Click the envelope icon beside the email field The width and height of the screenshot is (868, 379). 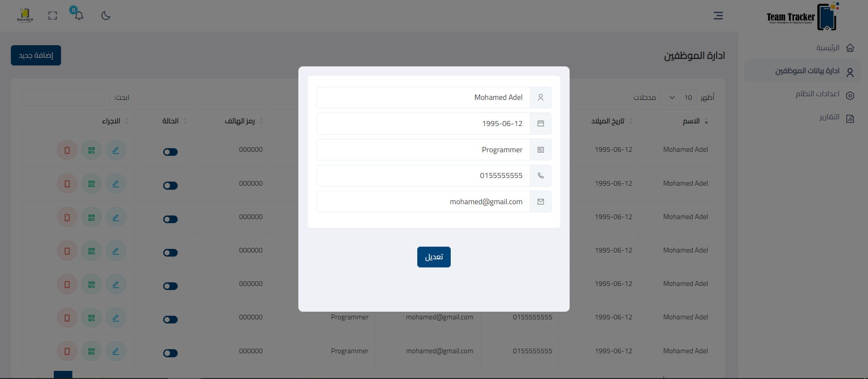pos(540,201)
